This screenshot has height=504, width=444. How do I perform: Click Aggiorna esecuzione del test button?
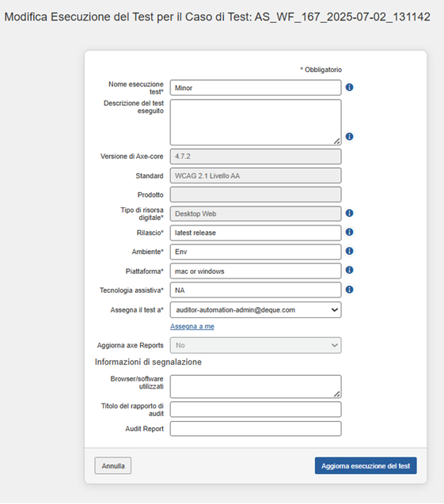click(x=366, y=466)
